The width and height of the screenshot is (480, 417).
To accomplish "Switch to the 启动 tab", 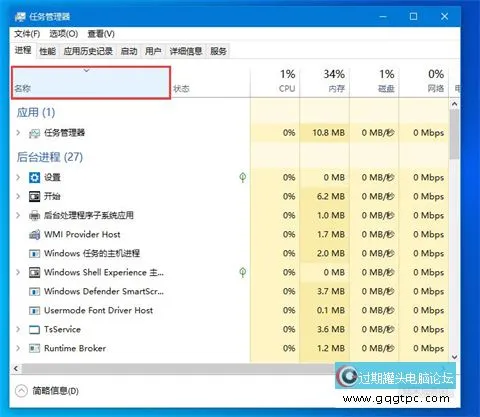I will [129, 51].
